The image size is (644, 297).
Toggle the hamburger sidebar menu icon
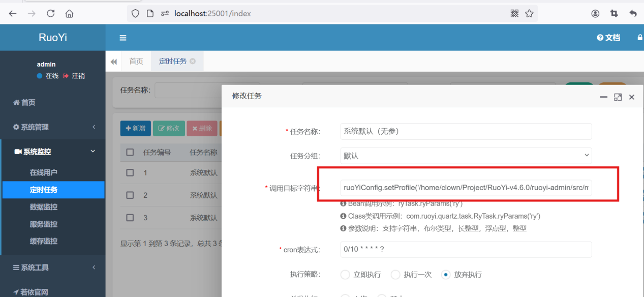point(122,38)
